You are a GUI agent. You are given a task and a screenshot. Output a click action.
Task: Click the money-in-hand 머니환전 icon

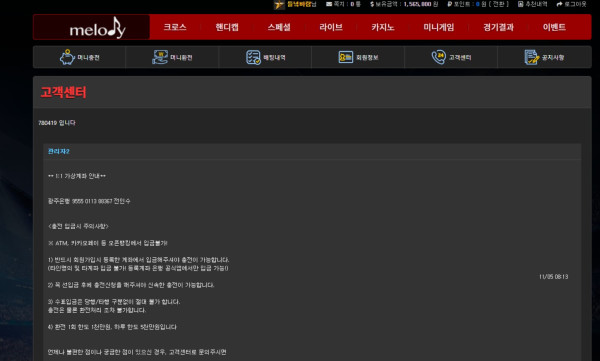click(160, 57)
